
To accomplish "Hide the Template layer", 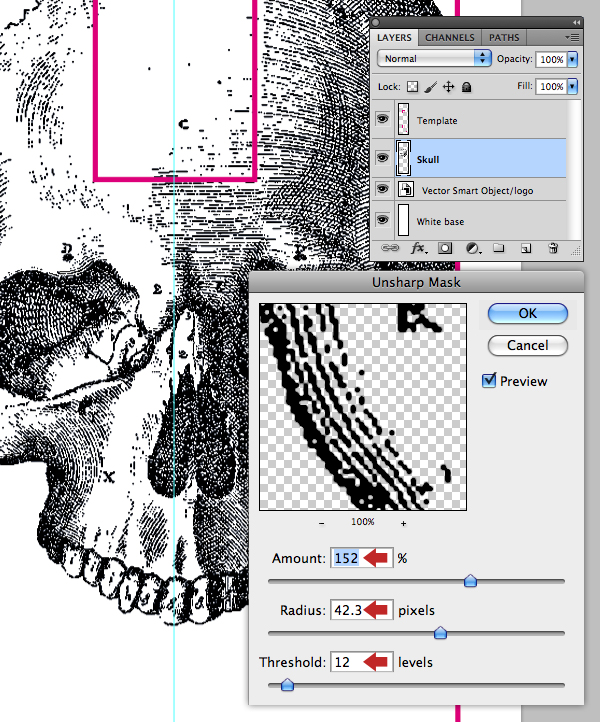I will pyautogui.click(x=382, y=119).
